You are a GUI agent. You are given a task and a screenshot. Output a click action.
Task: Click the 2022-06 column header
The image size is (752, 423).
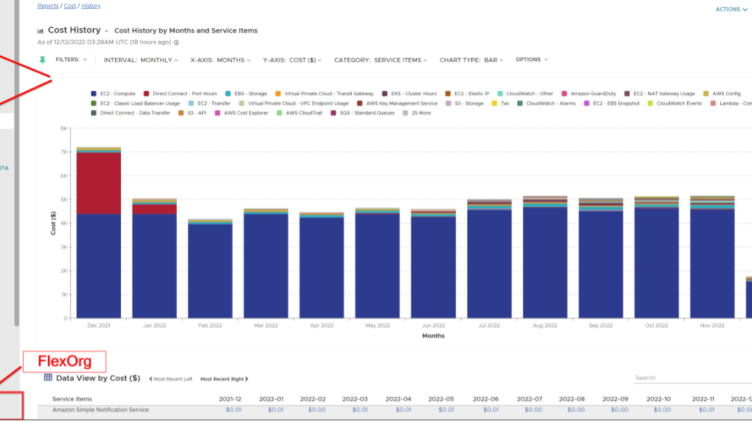coord(486,399)
